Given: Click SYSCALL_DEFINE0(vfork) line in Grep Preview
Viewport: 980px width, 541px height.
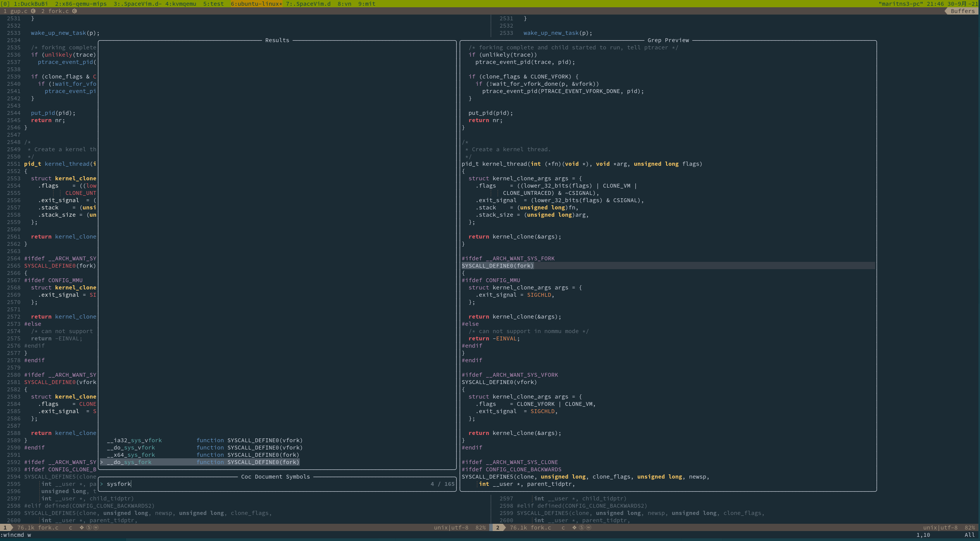Looking at the screenshot, I should [x=499, y=382].
